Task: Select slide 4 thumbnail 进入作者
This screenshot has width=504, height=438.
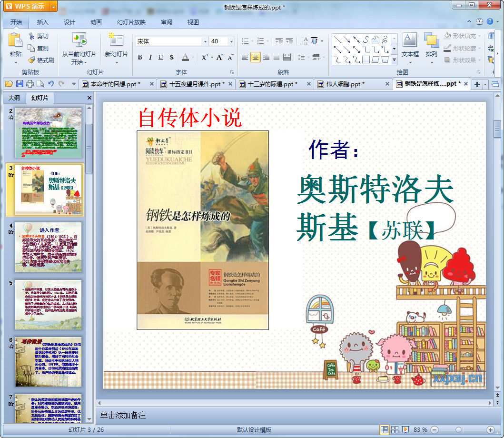Action: point(48,247)
